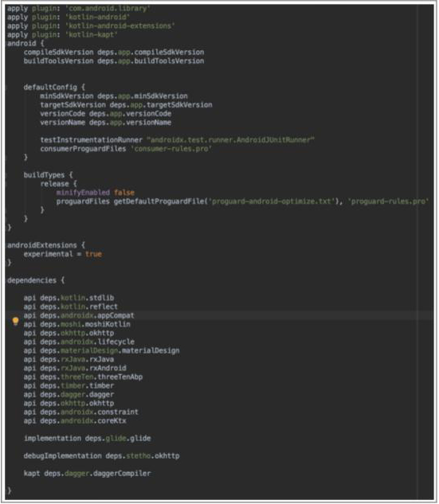Click the 'false' value after minifyEnabled
The height and width of the screenshot is (504, 439).
pos(124,193)
